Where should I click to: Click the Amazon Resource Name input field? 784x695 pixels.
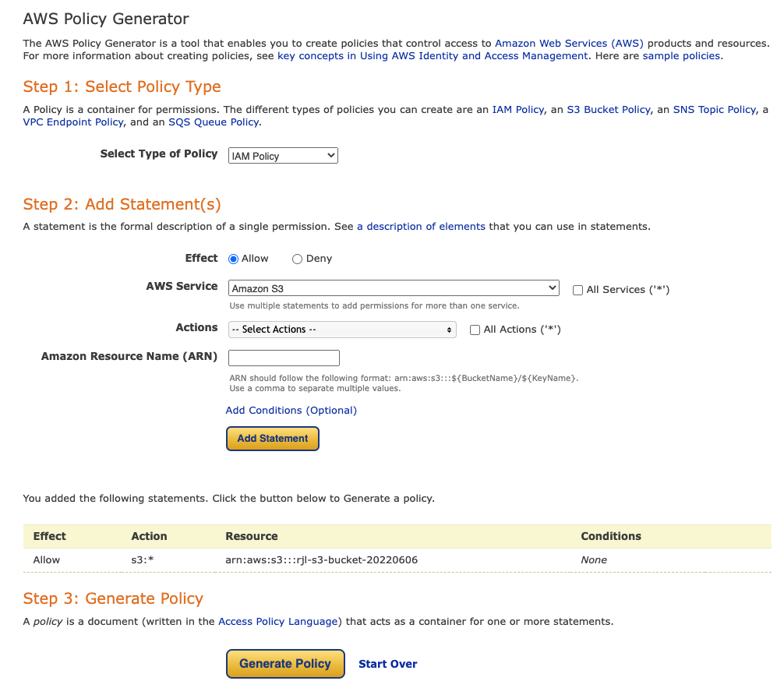[x=283, y=357]
